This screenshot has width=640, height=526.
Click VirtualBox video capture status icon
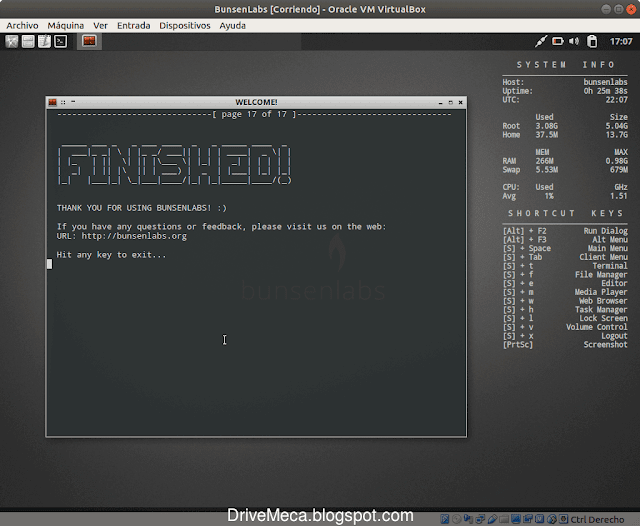[528, 519]
